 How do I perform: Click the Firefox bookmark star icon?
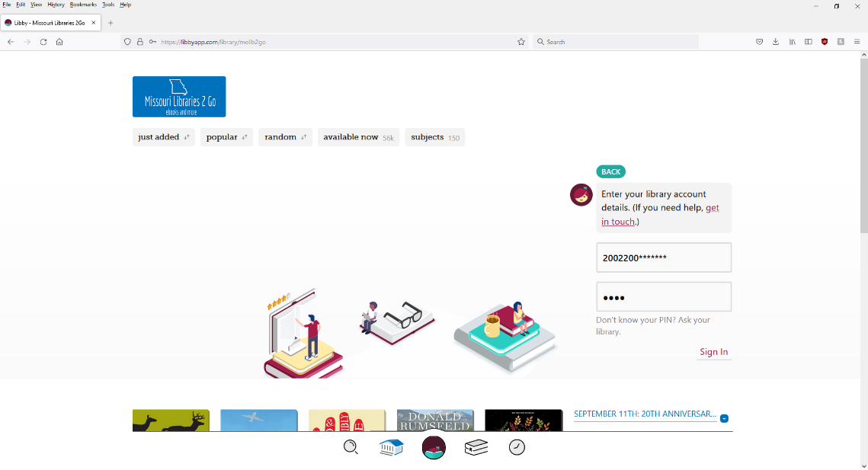tap(521, 42)
